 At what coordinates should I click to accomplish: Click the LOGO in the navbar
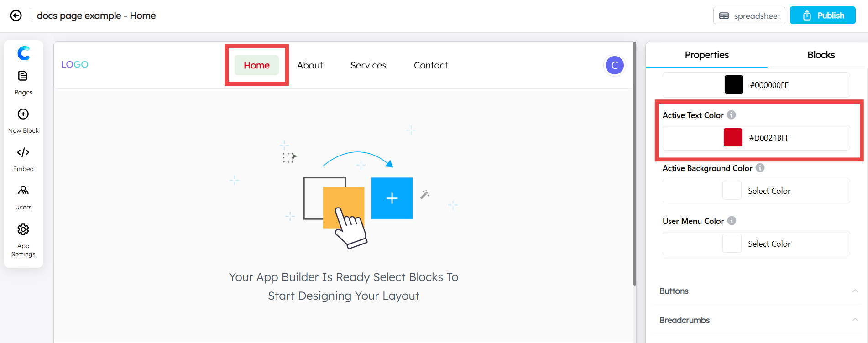(x=75, y=64)
